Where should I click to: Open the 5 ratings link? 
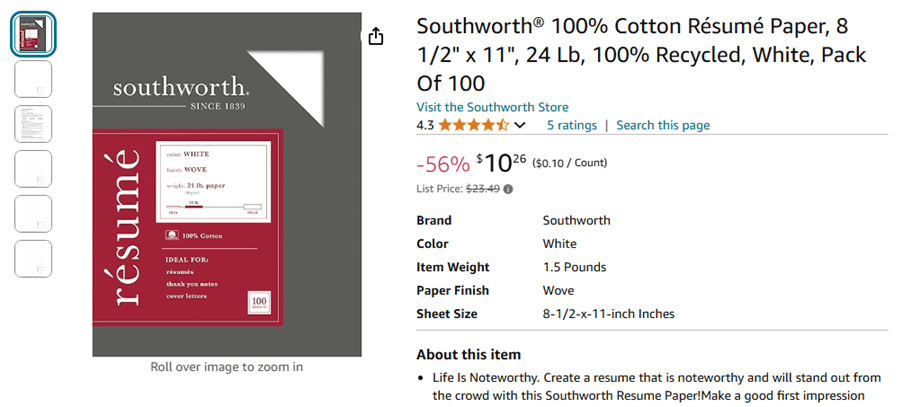[572, 125]
